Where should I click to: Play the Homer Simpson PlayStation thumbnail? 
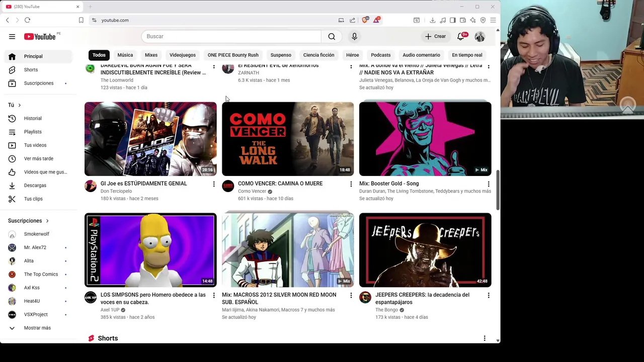(150, 250)
